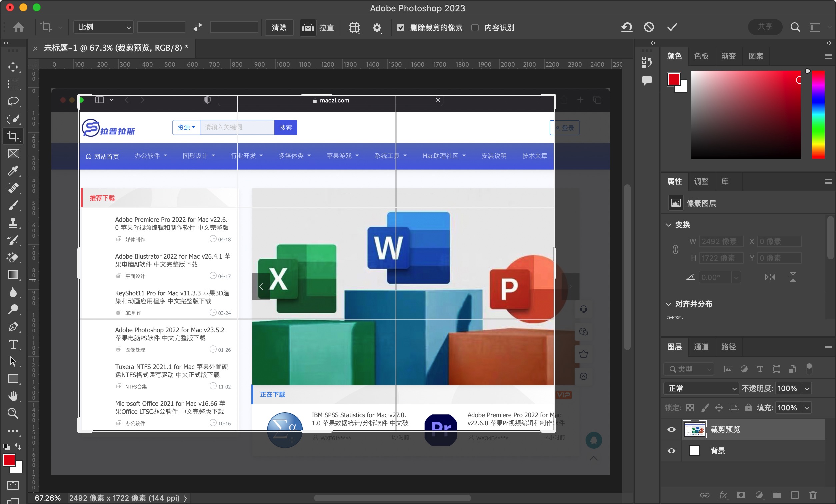Select the Frame tool

(x=13, y=153)
